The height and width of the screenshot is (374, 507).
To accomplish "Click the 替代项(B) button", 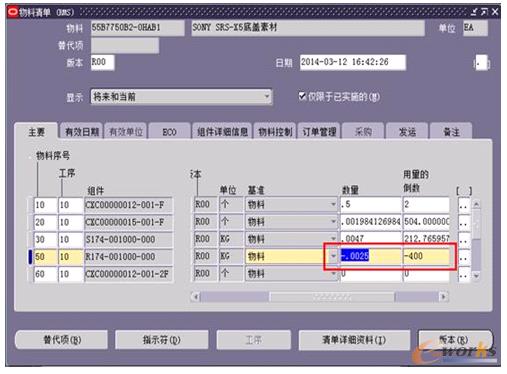I will tap(62, 340).
